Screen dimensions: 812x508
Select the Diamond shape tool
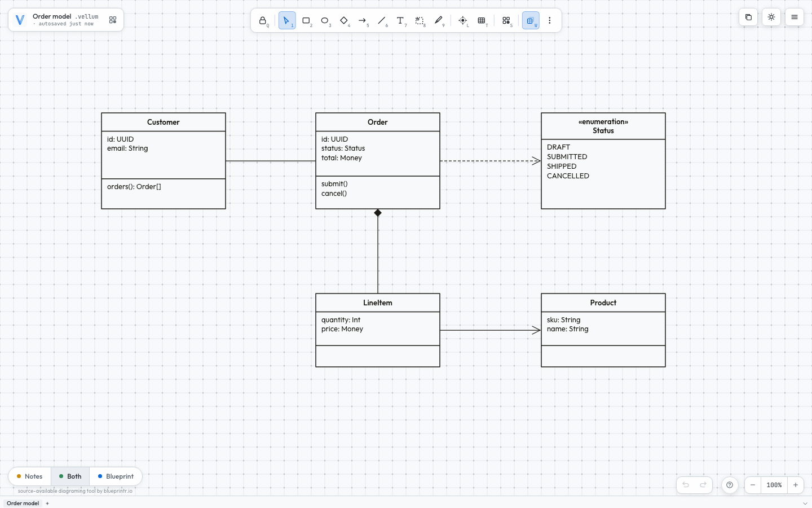click(x=344, y=21)
